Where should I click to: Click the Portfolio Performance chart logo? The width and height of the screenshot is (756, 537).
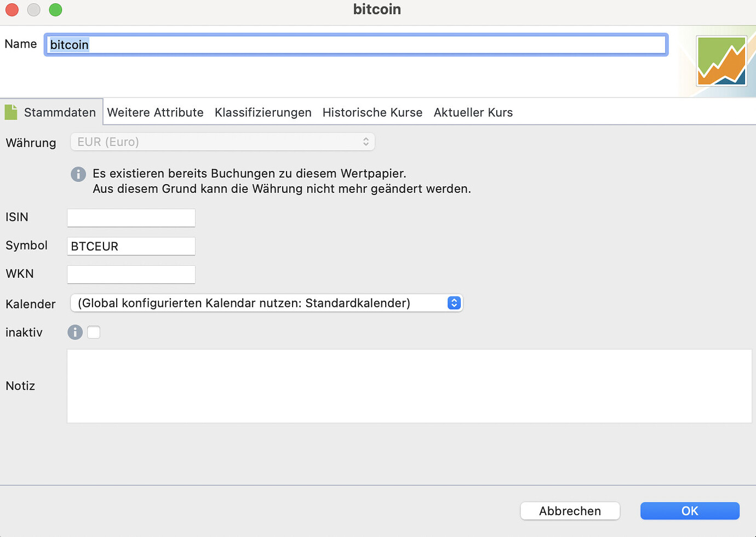pos(721,61)
